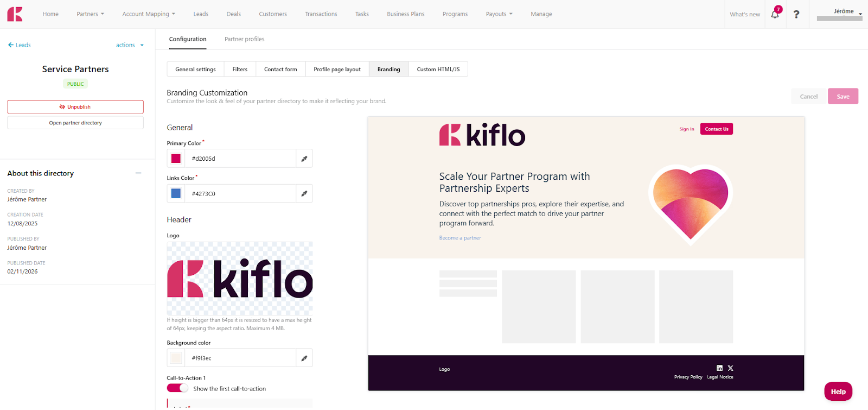Click the heart illustration in the preview

[x=691, y=205]
